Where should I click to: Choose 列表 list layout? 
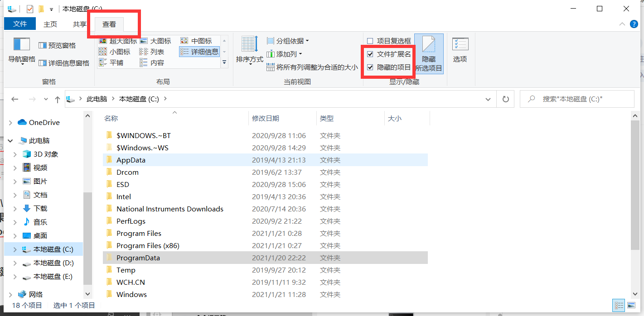pyautogui.click(x=152, y=52)
